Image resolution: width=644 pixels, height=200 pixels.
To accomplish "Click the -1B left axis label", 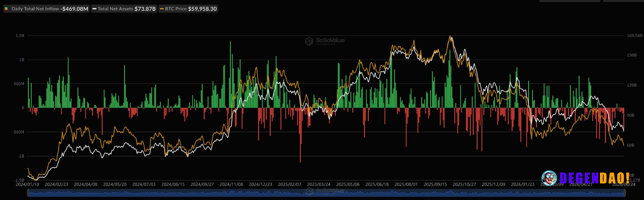I will tap(21, 156).
